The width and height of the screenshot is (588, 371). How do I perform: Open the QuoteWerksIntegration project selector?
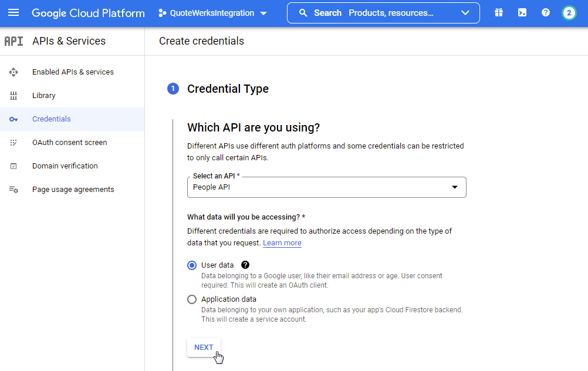(x=212, y=13)
